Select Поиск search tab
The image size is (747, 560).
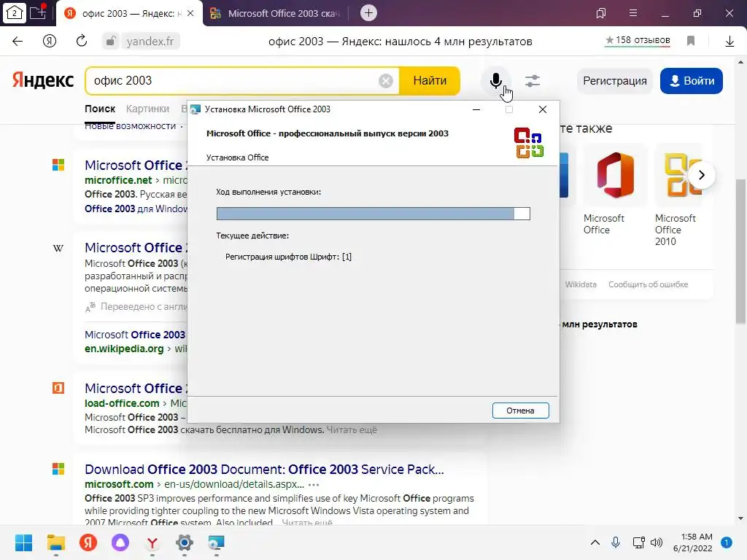[100, 109]
